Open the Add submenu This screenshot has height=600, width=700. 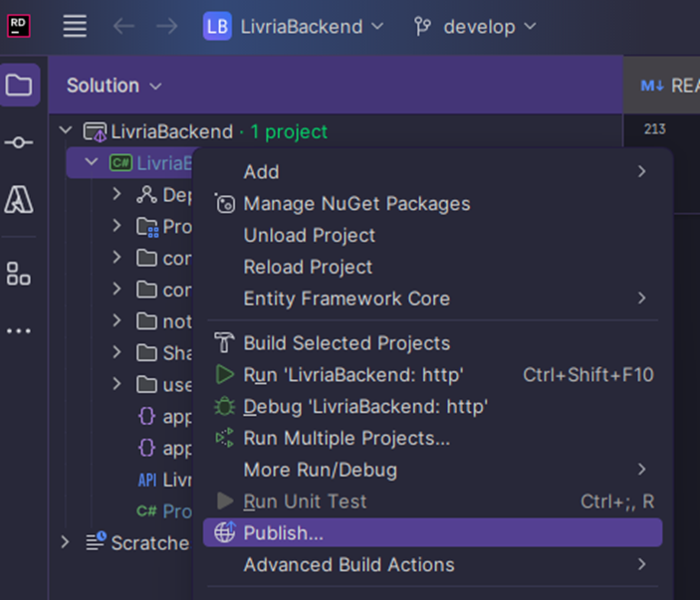coord(432,172)
